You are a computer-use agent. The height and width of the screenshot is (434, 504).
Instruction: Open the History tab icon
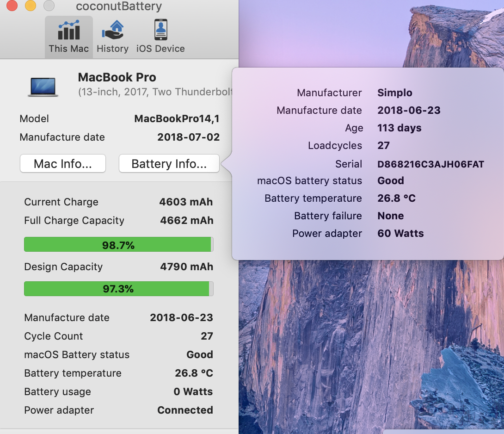(112, 37)
